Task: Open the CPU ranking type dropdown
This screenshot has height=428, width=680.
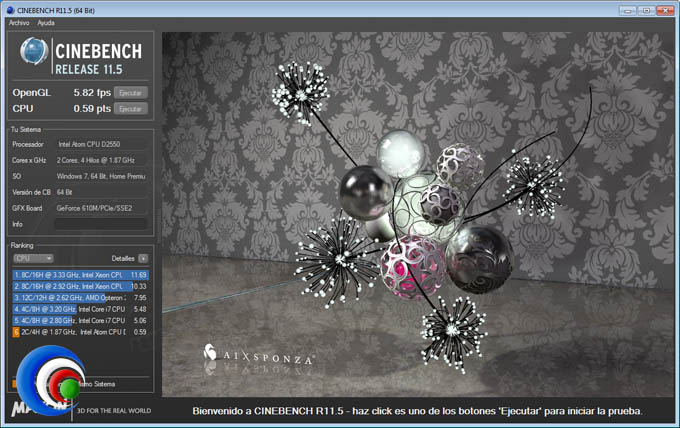Action: pyautogui.click(x=33, y=258)
